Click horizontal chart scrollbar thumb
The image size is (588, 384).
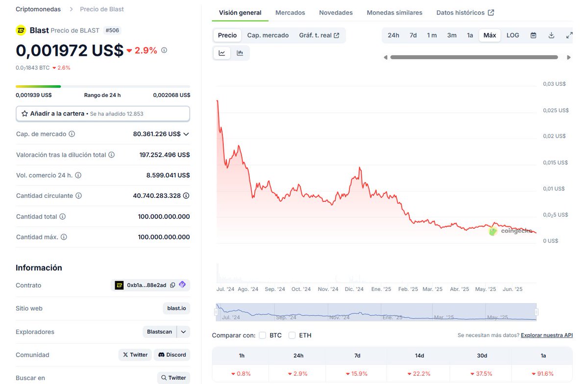point(474,57)
